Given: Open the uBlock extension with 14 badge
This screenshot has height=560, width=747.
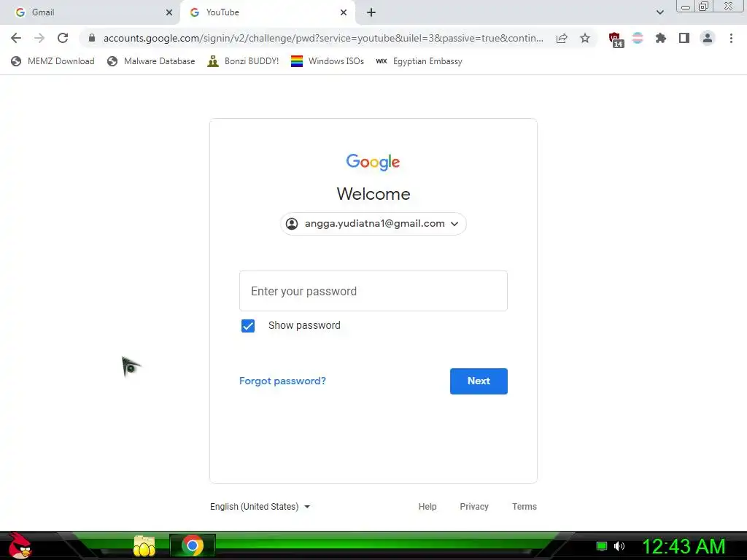Looking at the screenshot, I should pyautogui.click(x=616, y=39).
